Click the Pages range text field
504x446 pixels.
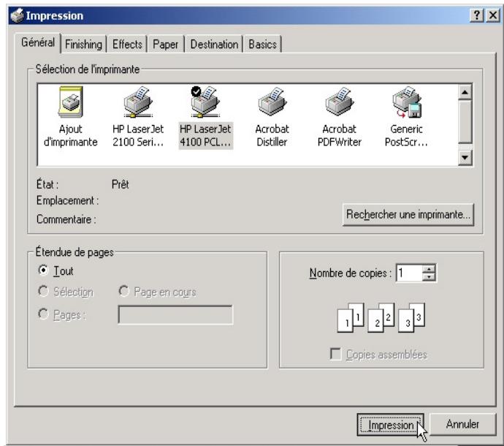(175, 314)
